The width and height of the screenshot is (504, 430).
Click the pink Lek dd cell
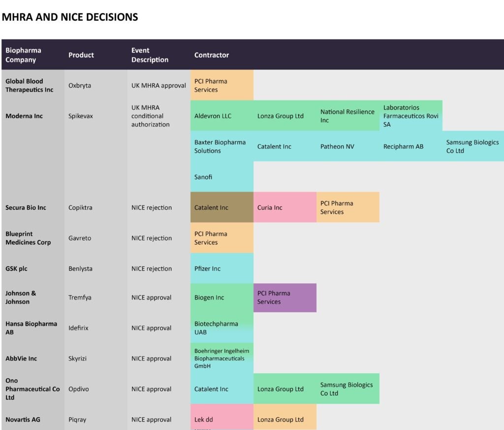point(221,419)
